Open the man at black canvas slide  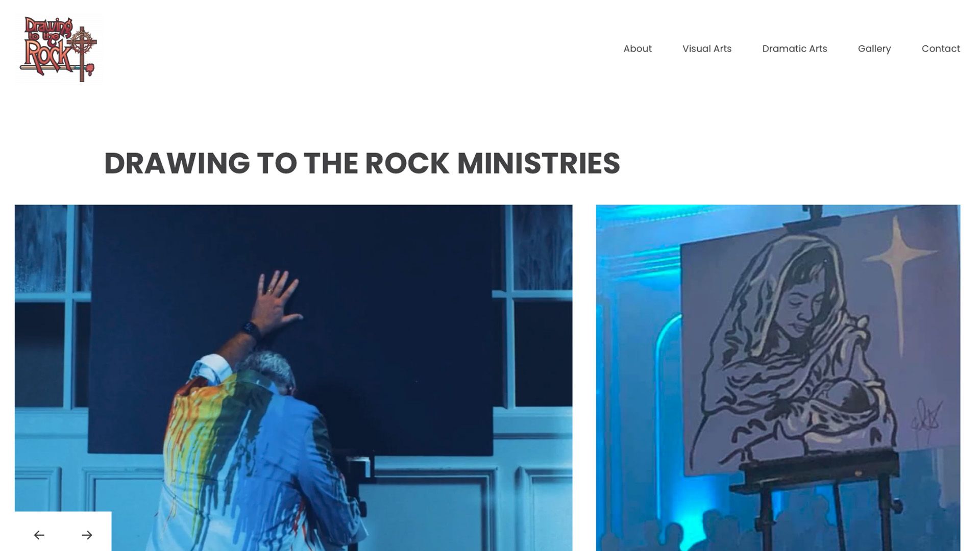coord(293,378)
